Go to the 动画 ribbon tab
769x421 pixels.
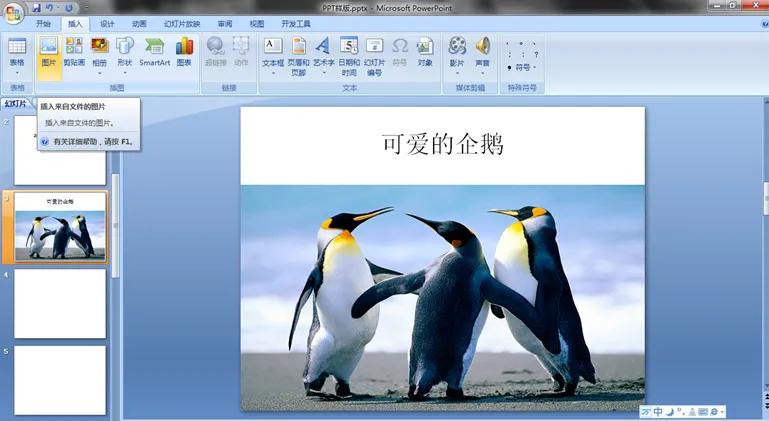139,24
